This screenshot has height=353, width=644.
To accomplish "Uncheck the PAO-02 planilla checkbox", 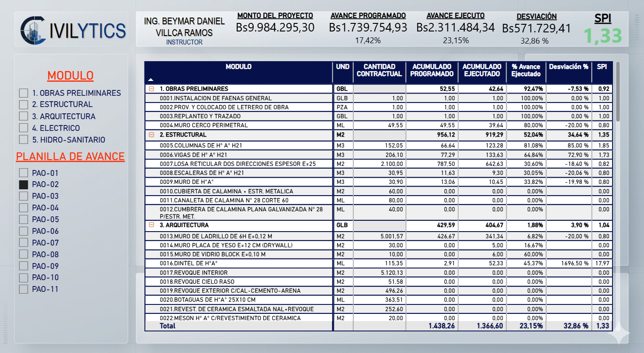I will [23, 184].
